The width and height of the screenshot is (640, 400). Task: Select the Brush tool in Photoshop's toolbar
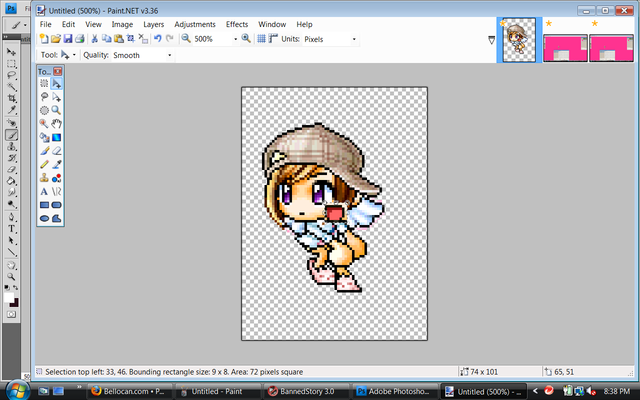[x=12, y=135]
